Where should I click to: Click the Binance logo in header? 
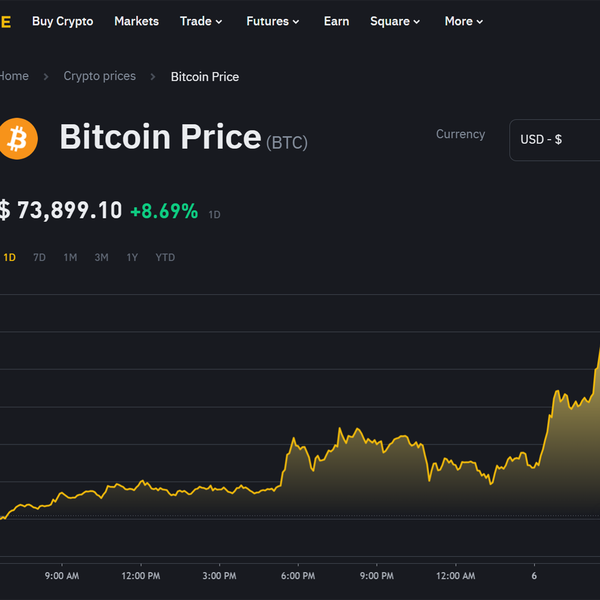click(5, 21)
